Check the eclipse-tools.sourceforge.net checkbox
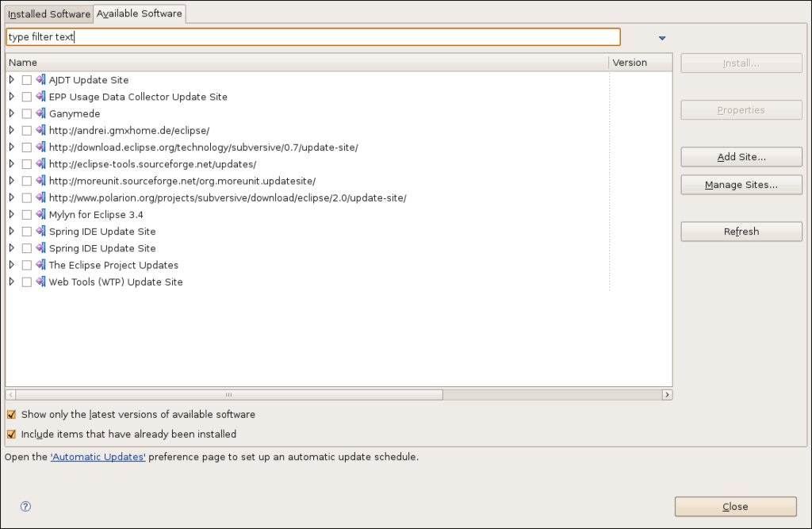The height and width of the screenshot is (529, 812). click(27, 164)
